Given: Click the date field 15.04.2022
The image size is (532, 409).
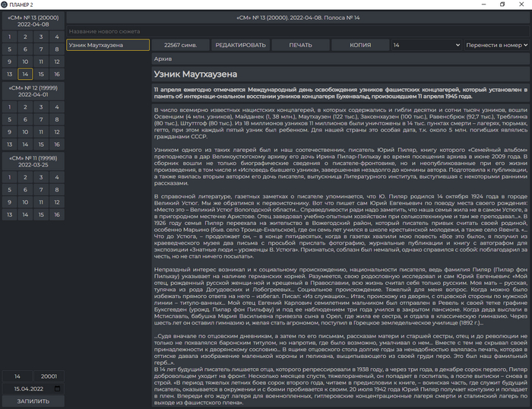Looking at the screenshot, I should pyautogui.click(x=33, y=388).
